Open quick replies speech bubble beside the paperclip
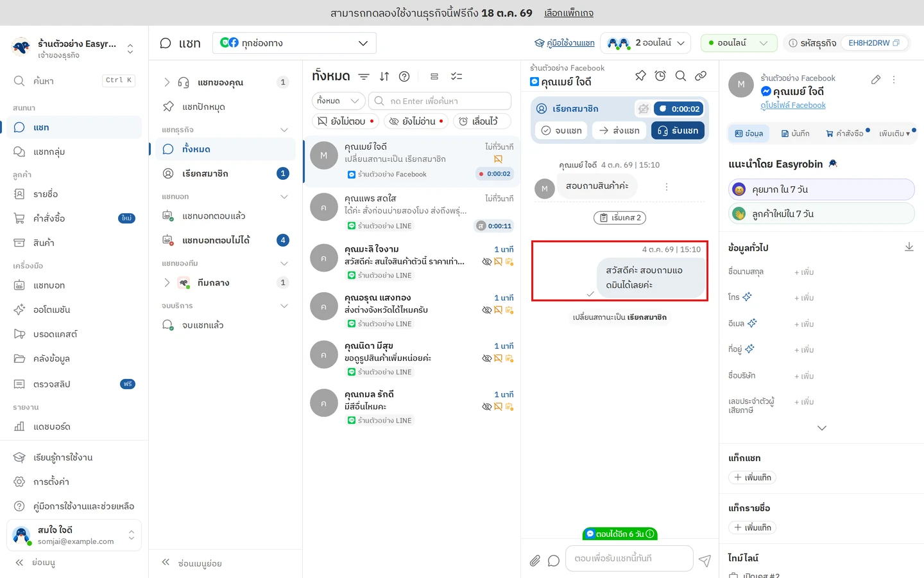 pos(554,561)
